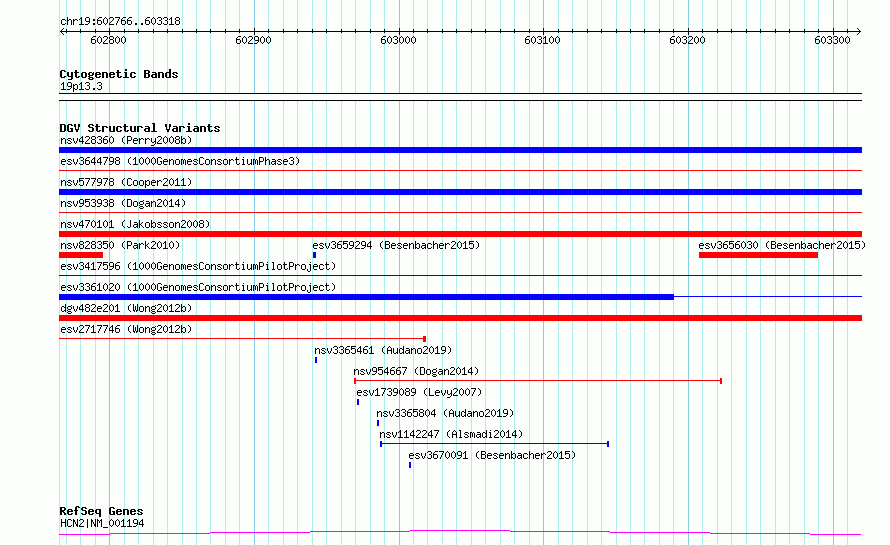Click variant label esv3417596 (1000GenomesConsortiumPilotProject)
890x545 pixels.
point(198,266)
